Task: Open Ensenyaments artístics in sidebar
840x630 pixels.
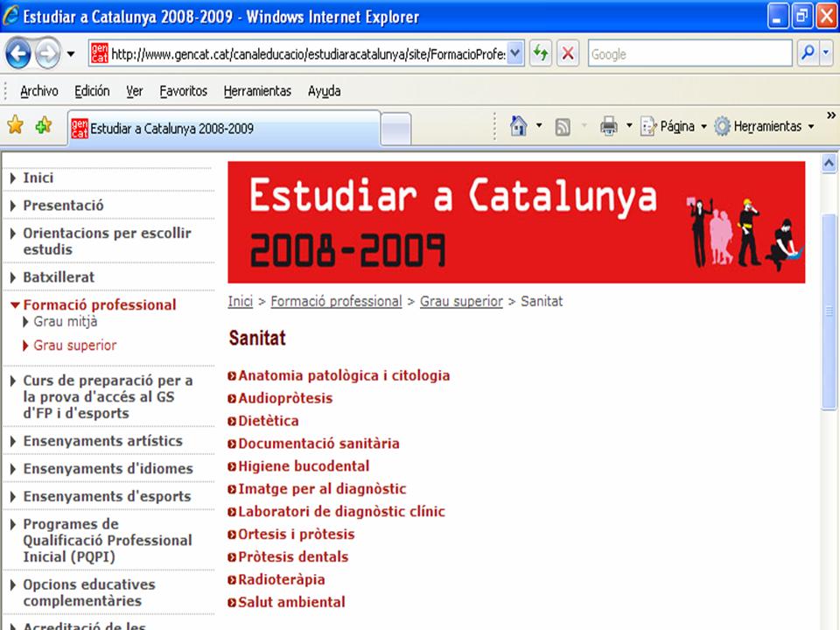Action: coord(102,441)
